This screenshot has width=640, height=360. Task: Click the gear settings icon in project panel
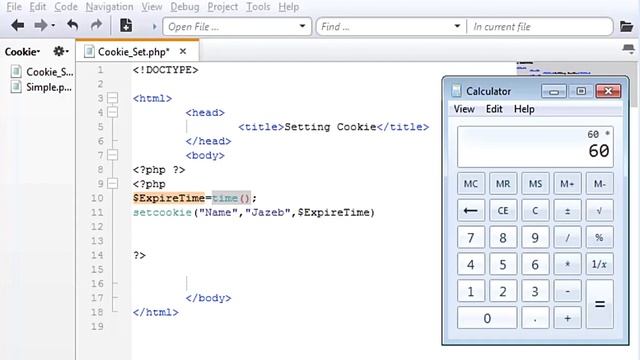(x=60, y=51)
